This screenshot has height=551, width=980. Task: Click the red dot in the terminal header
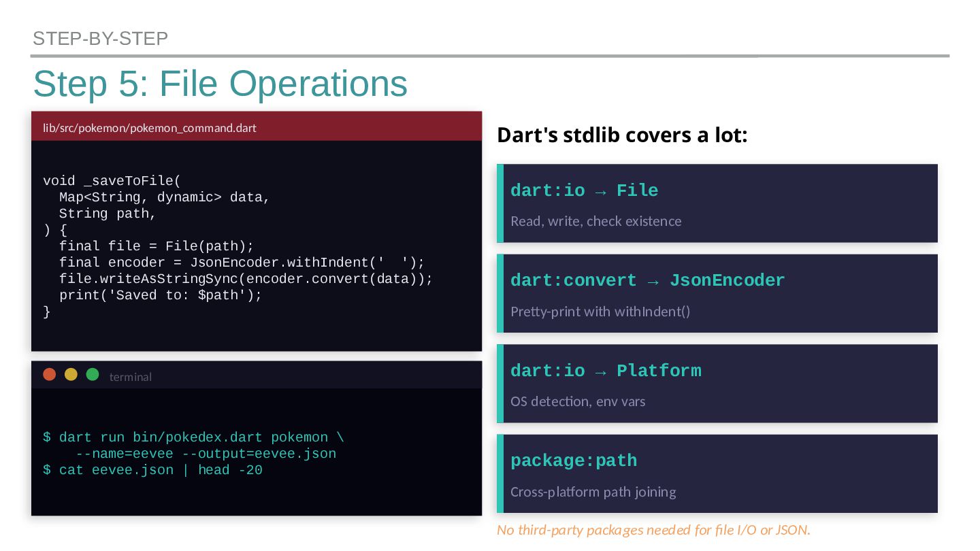point(49,374)
